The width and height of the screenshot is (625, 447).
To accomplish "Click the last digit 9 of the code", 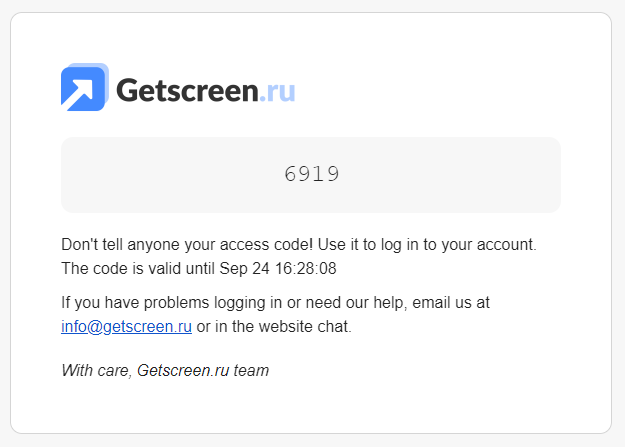I will (x=332, y=174).
